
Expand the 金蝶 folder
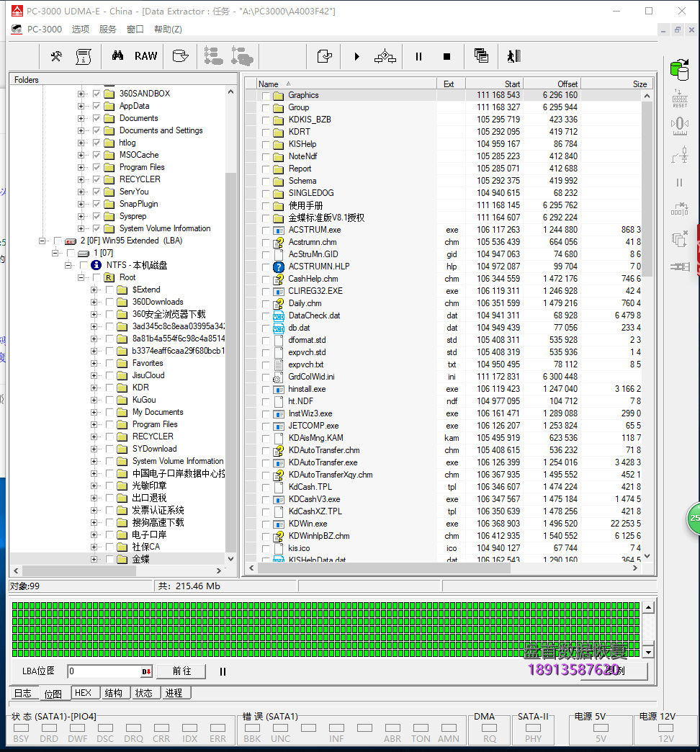[94, 559]
